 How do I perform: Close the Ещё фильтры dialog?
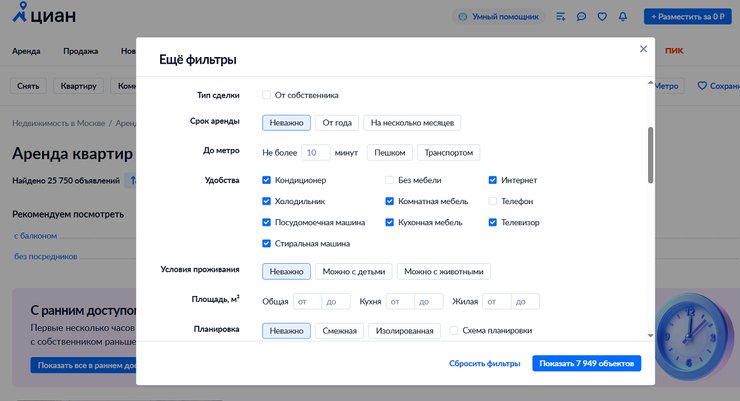click(x=643, y=49)
